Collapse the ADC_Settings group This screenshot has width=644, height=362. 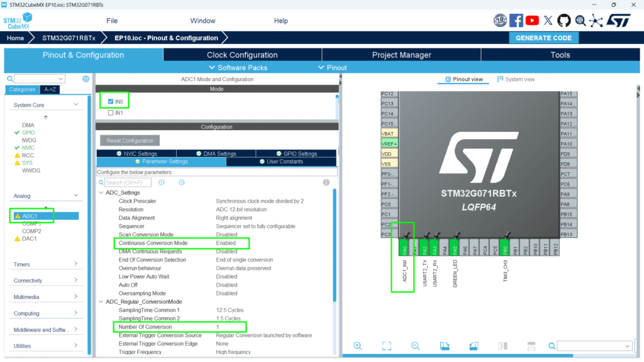pos(101,193)
